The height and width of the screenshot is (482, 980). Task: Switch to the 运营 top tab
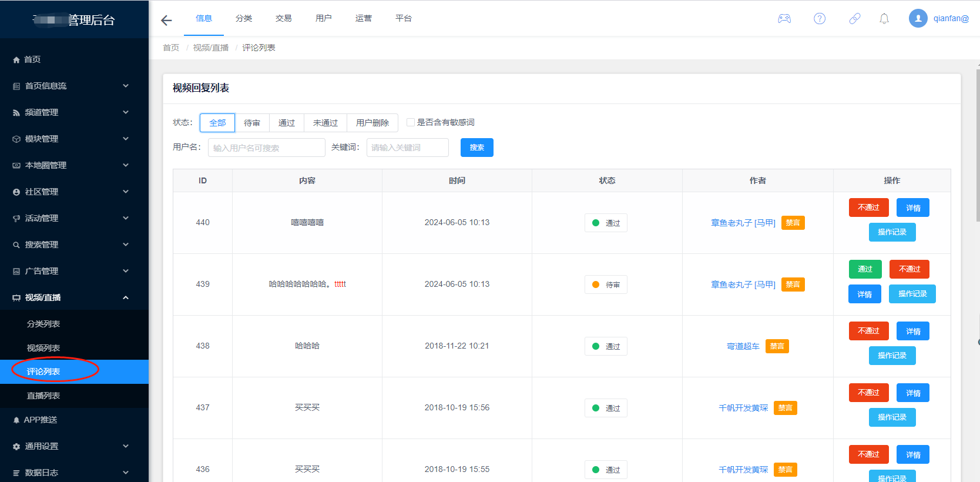(x=364, y=18)
